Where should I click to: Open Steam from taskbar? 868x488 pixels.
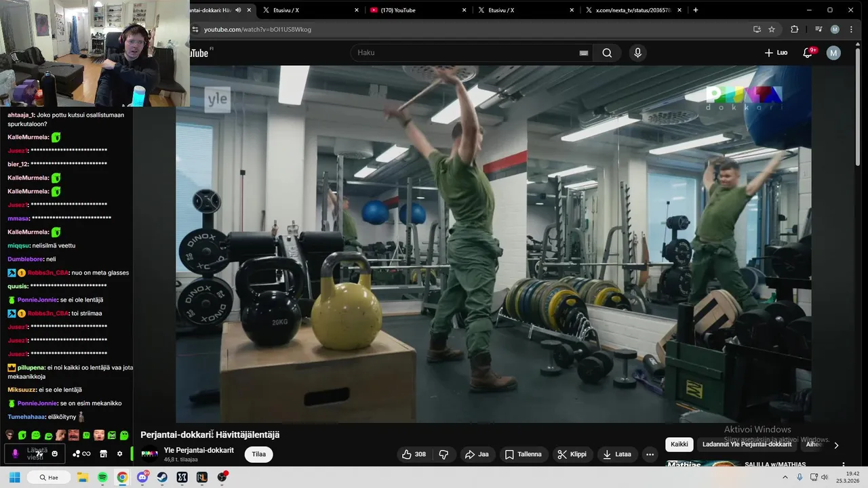pyautogui.click(x=162, y=477)
